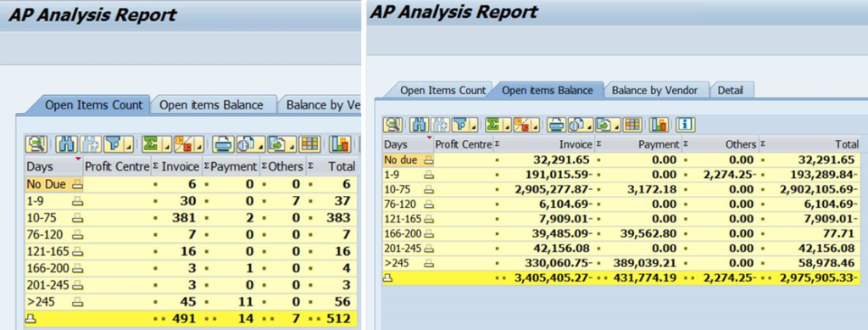Click Others column header in Open items Balance table
This screenshot has width=868, height=330.
tap(720, 144)
